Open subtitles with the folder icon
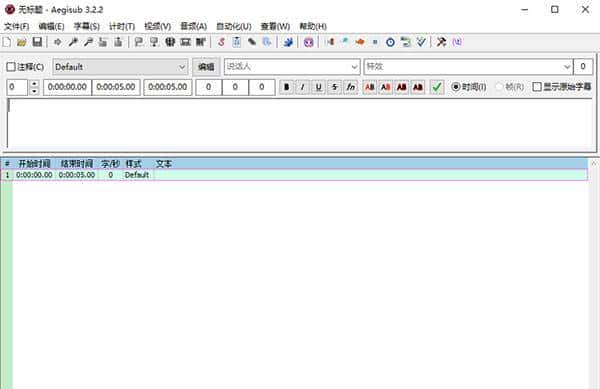600x389 pixels. pos(22,42)
